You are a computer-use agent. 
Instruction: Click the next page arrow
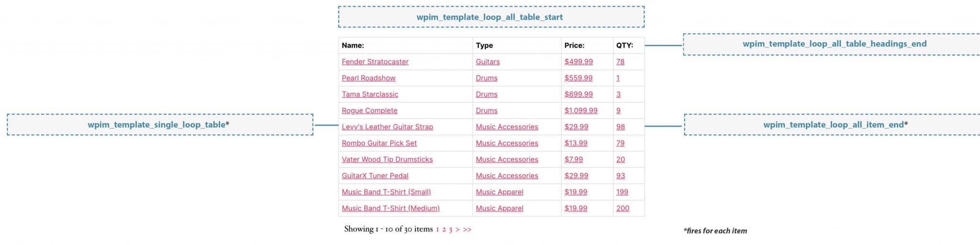point(457,230)
